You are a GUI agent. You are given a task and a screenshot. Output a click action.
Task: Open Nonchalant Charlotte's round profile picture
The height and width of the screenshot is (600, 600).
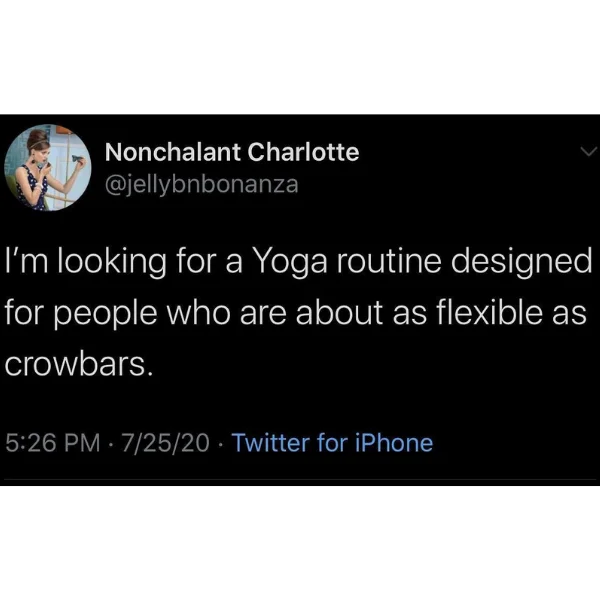[48, 167]
